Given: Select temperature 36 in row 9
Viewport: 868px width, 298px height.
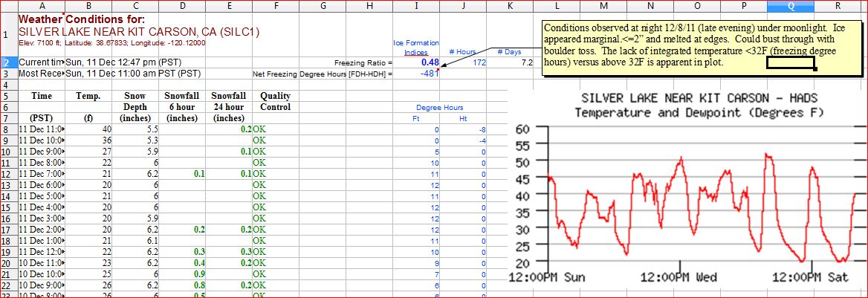Looking at the screenshot, I should tap(88, 140).
